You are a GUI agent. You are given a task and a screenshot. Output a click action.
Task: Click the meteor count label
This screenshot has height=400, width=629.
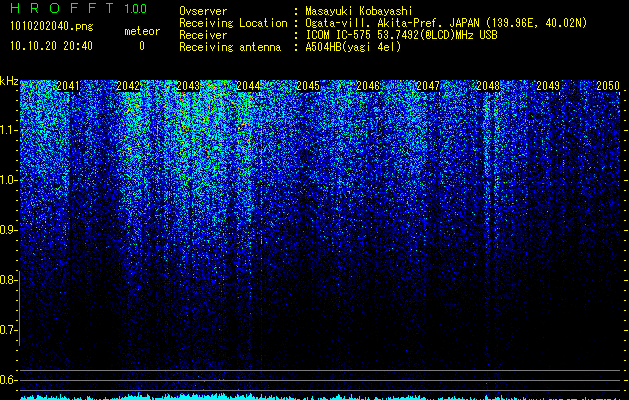(142, 31)
